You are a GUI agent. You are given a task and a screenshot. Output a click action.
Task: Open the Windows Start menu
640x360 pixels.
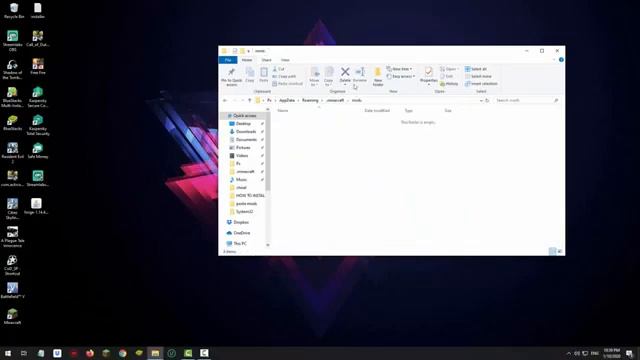point(8,353)
